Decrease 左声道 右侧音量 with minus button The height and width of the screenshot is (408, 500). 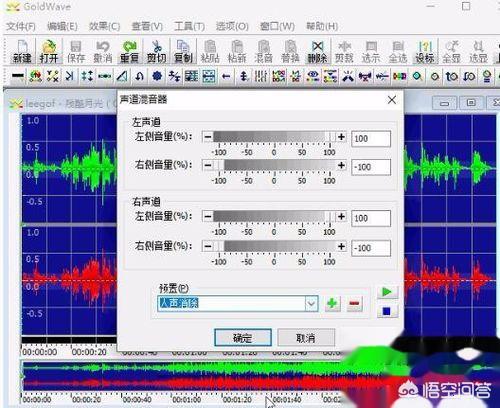[x=208, y=165]
